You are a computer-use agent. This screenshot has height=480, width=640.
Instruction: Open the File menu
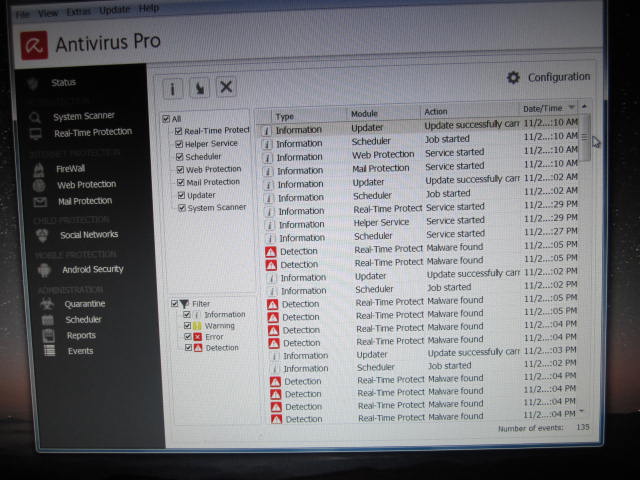(23, 15)
